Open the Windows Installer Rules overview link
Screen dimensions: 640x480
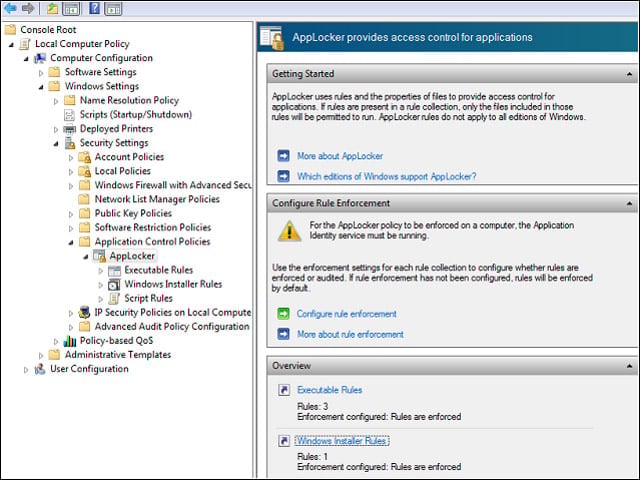point(341,441)
